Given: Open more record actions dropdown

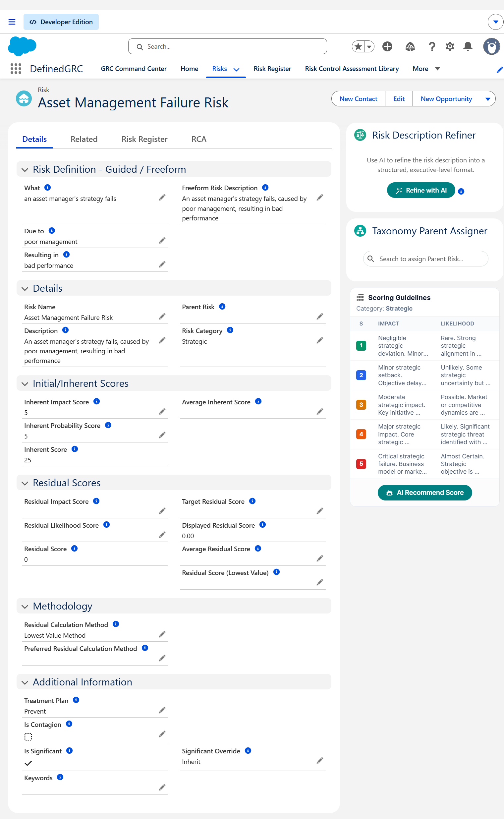Looking at the screenshot, I should [488, 99].
